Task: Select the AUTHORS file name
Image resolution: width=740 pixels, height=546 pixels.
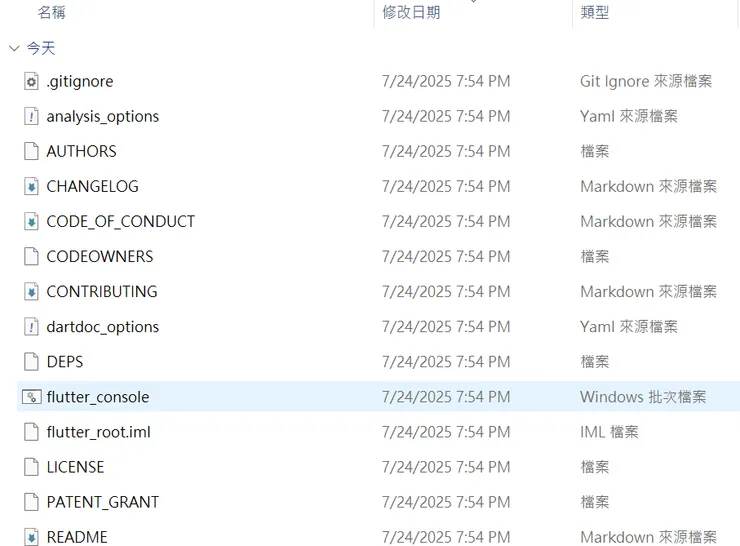Action: [x=81, y=151]
